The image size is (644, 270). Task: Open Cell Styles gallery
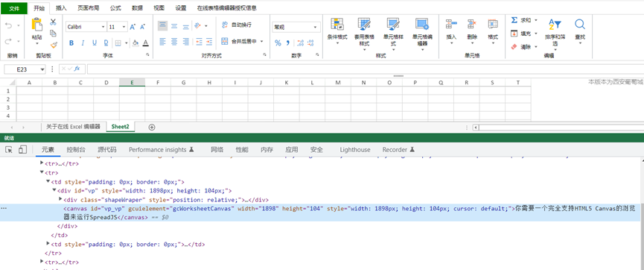point(393,24)
